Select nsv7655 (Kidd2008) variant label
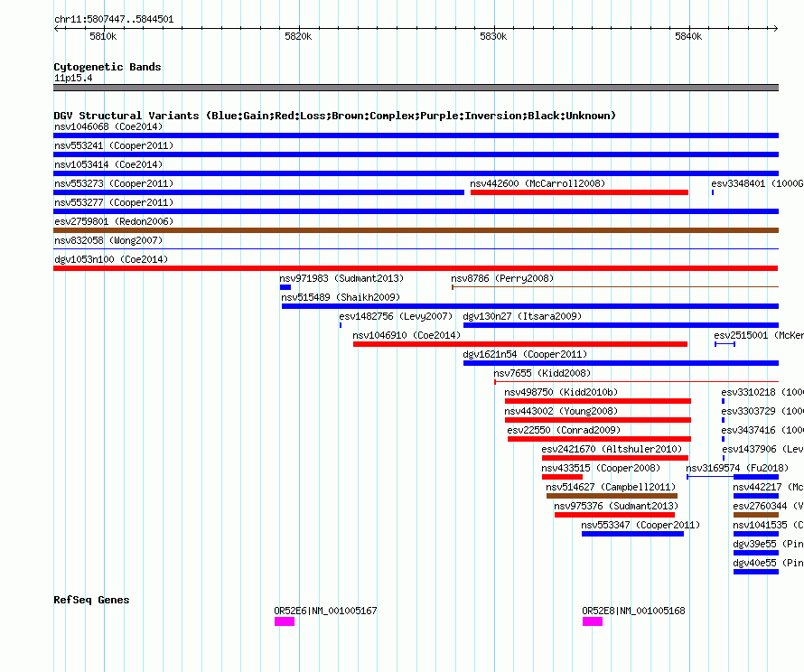This screenshot has height=672, width=804. [x=542, y=373]
